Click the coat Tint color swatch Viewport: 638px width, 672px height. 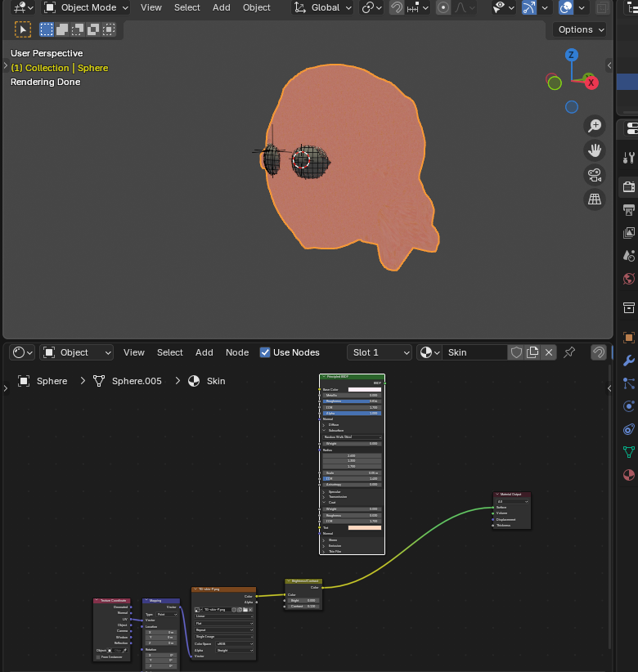click(365, 527)
